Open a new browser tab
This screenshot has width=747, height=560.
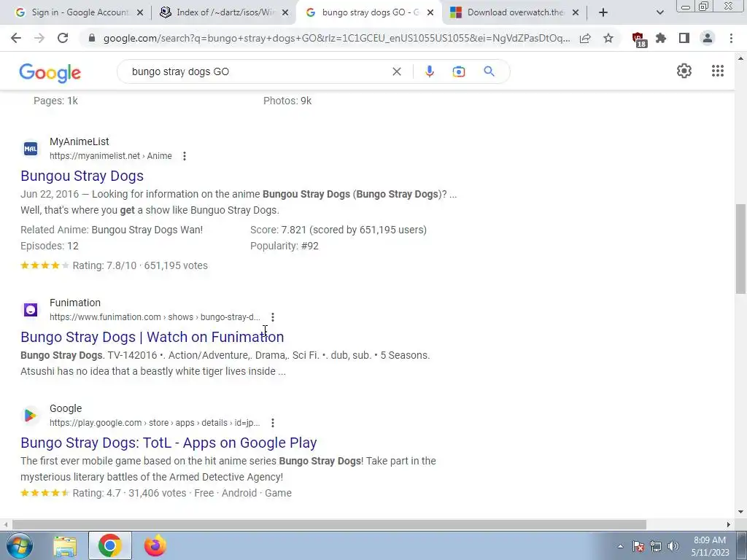pyautogui.click(x=603, y=13)
